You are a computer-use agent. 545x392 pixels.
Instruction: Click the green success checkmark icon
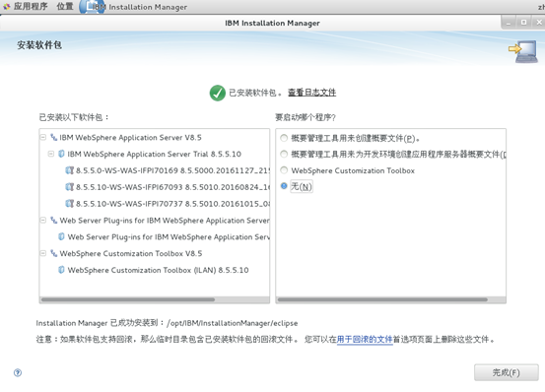pyautogui.click(x=218, y=93)
